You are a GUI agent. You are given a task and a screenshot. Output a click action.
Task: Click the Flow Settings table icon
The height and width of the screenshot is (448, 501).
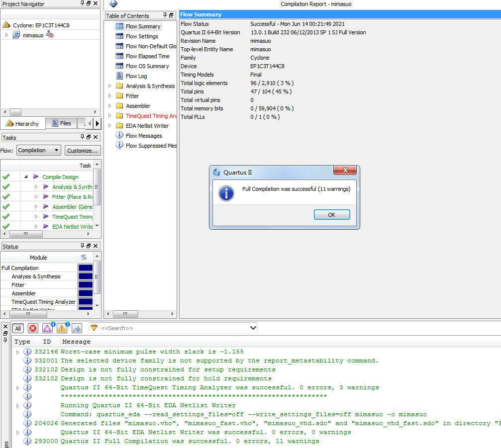click(119, 36)
